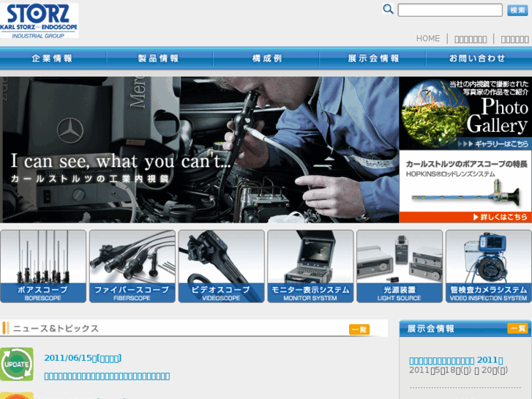Click the green UPDATE icon
Viewport: 532px width, 399px height.
[17, 364]
